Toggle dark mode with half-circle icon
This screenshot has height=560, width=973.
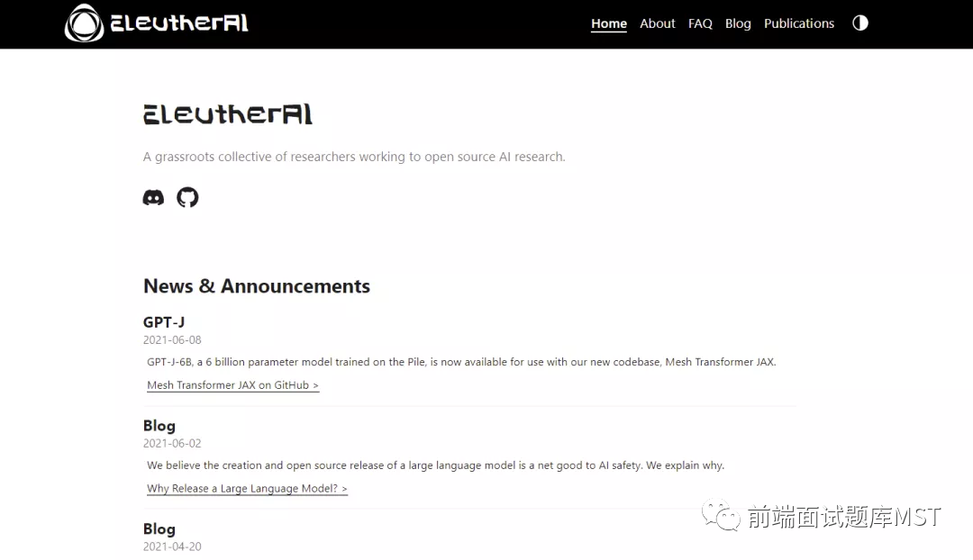[x=860, y=23]
